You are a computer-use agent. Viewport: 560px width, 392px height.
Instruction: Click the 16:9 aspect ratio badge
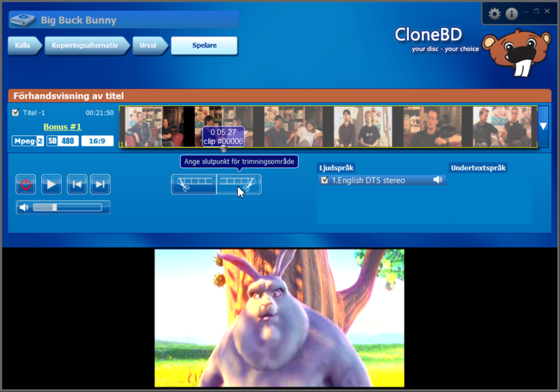coord(97,141)
